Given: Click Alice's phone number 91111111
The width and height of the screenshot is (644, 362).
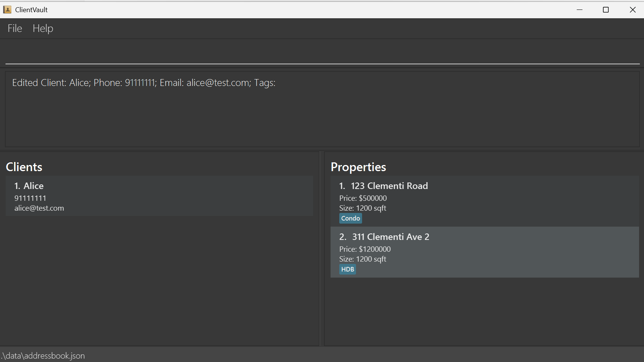Looking at the screenshot, I should [x=30, y=198].
